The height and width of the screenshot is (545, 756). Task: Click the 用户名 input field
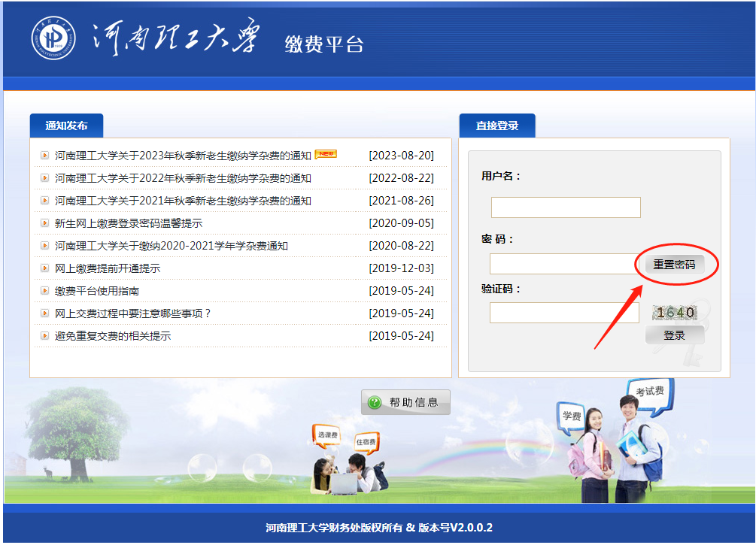(x=565, y=207)
